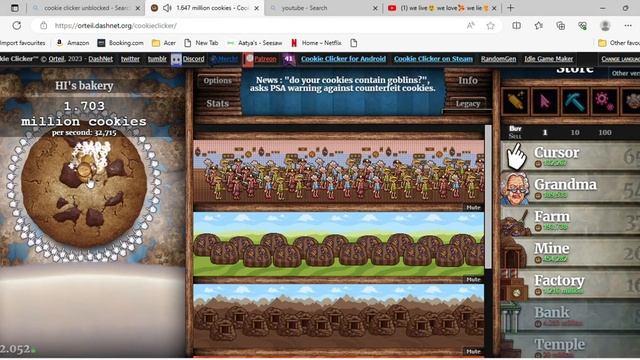This screenshot has width=640, height=360.
Task: Click the news ticker headline
Action: (342, 84)
